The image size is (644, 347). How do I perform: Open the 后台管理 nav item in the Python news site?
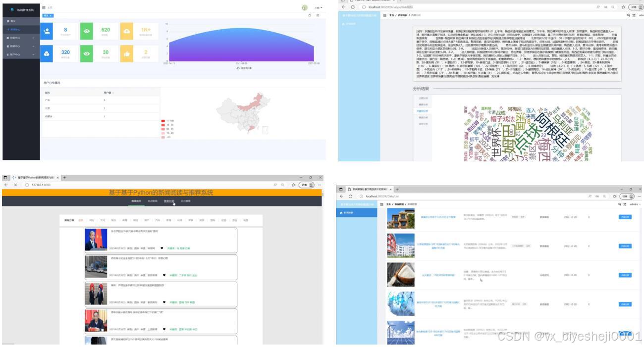185,201
